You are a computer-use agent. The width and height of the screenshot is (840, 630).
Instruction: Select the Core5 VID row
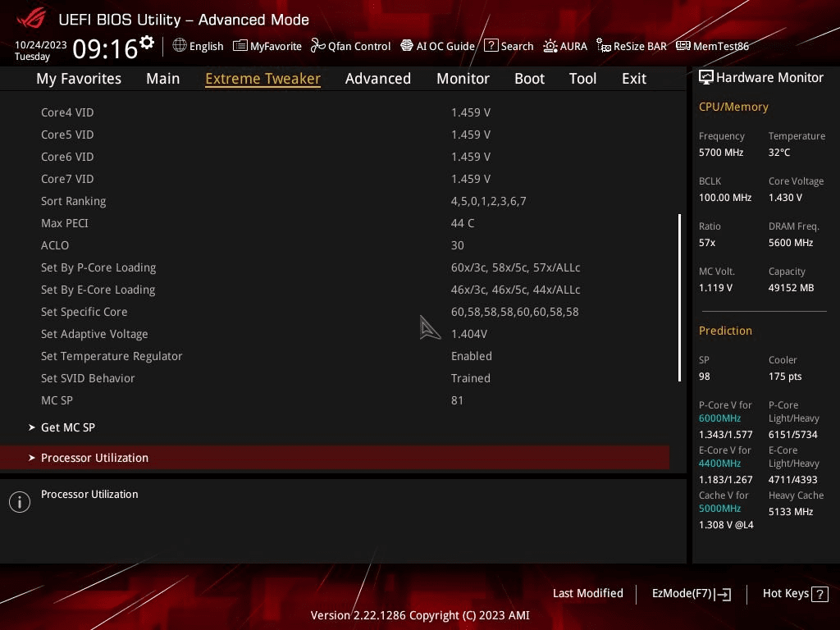point(335,135)
